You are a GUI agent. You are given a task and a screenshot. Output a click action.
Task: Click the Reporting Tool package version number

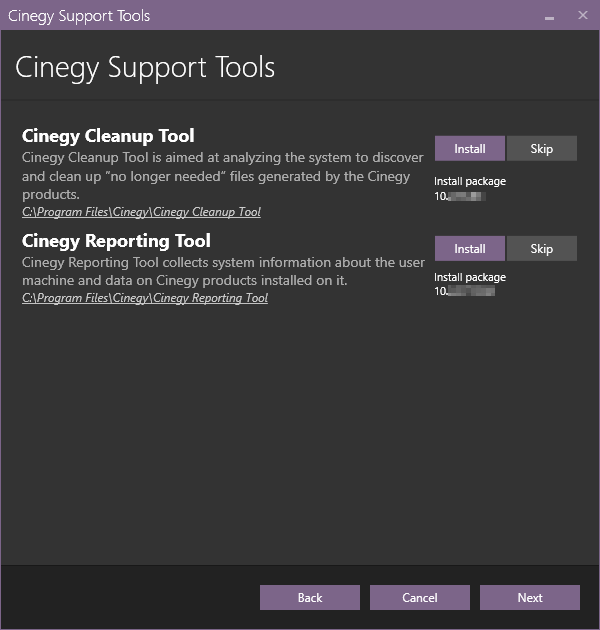point(465,291)
